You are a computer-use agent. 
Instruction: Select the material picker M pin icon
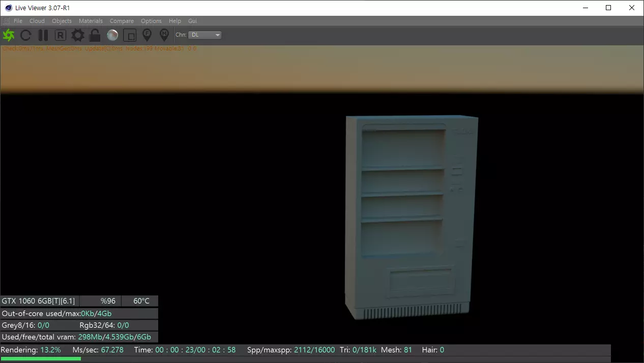point(164,35)
